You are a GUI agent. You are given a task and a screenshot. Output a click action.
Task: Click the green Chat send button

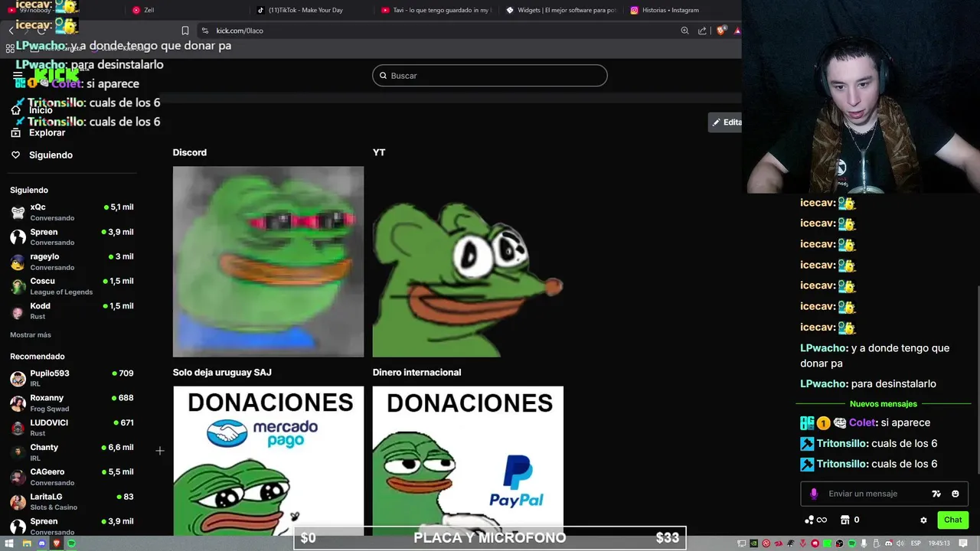[x=952, y=520]
